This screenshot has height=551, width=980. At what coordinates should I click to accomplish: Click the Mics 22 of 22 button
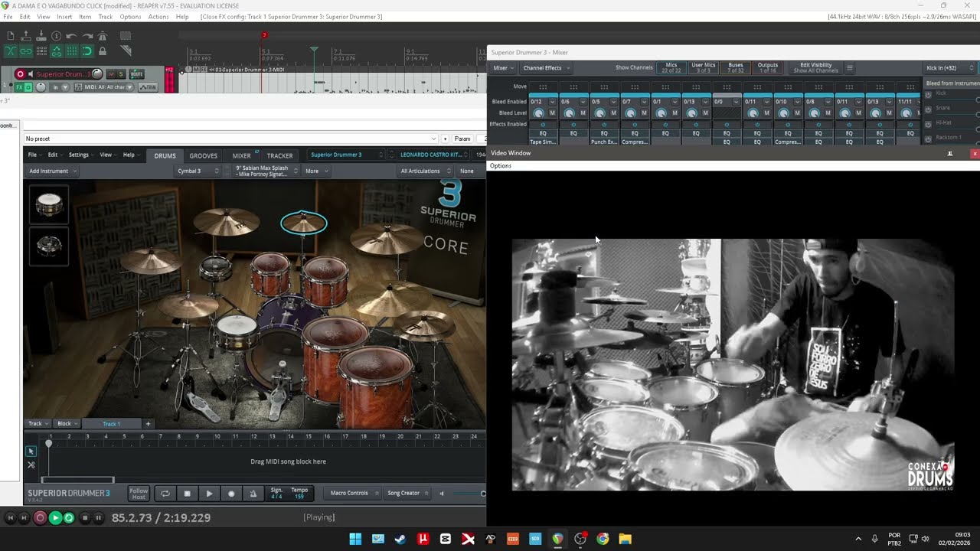click(671, 67)
